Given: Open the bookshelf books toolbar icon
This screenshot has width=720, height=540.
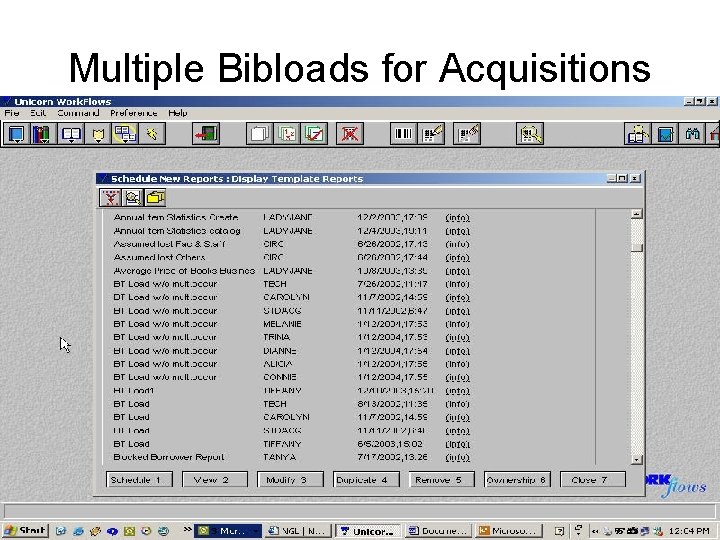Looking at the screenshot, I should pyautogui.click(x=42, y=134).
